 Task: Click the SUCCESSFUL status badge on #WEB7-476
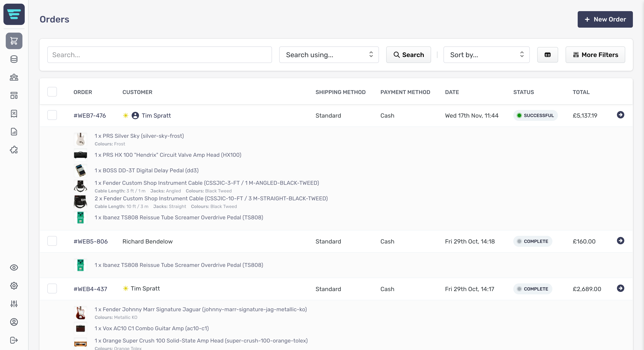(x=536, y=115)
